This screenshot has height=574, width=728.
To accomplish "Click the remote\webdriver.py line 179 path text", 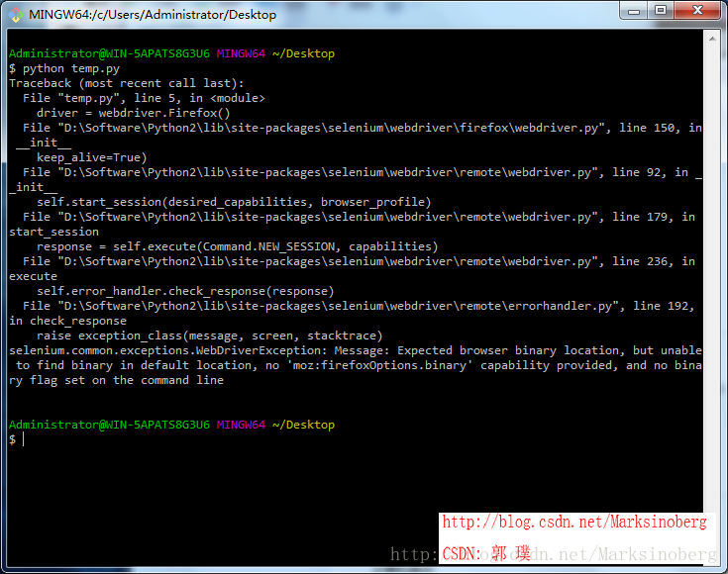I will pos(359,217).
